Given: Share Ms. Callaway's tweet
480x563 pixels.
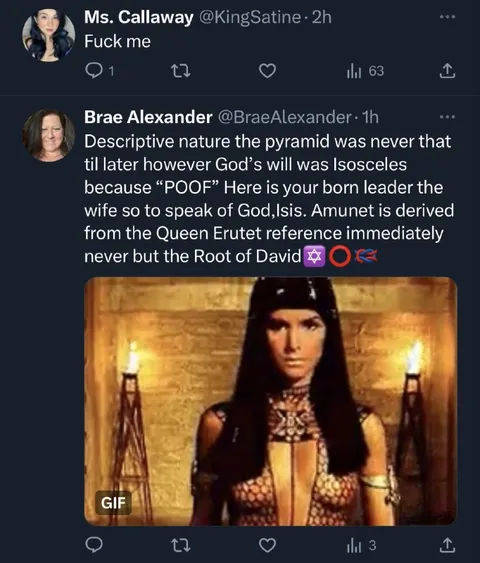Looking at the screenshot, I should pyautogui.click(x=447, y=71).
